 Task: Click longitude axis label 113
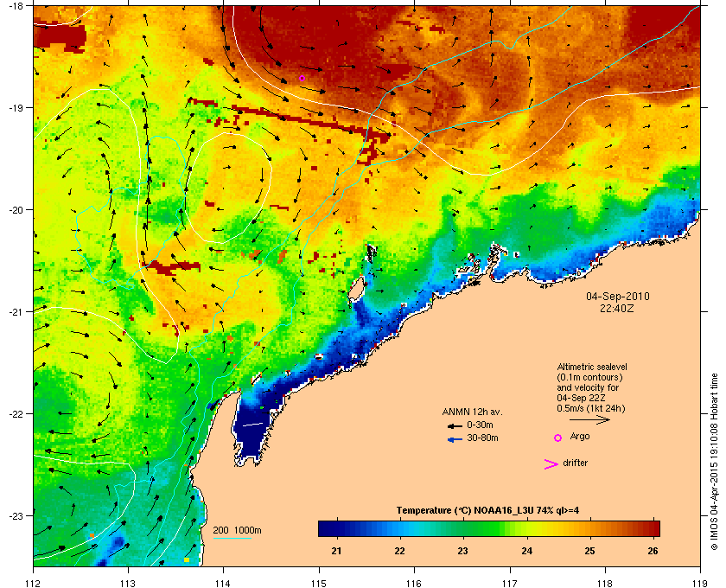128,583
